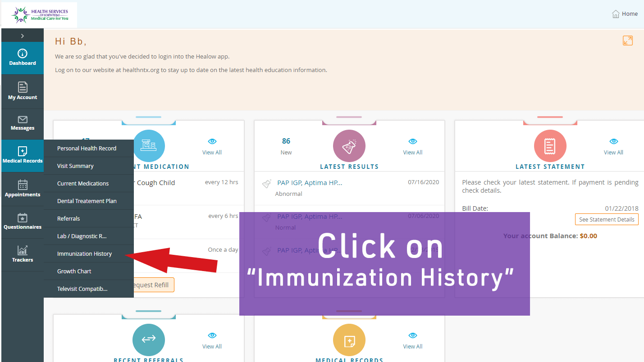
Task: Open My Account in the sidebar
Action: click(x=23, y=87)
